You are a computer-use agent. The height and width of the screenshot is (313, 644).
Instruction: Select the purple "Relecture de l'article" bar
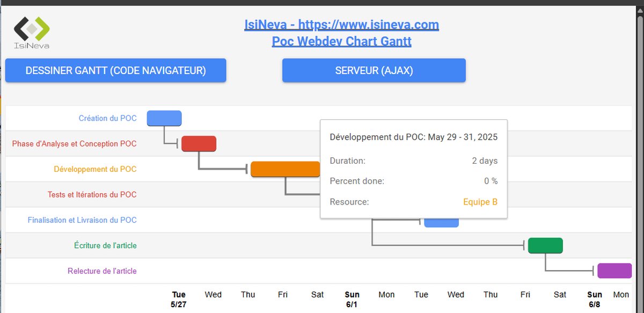click(614, 270)
